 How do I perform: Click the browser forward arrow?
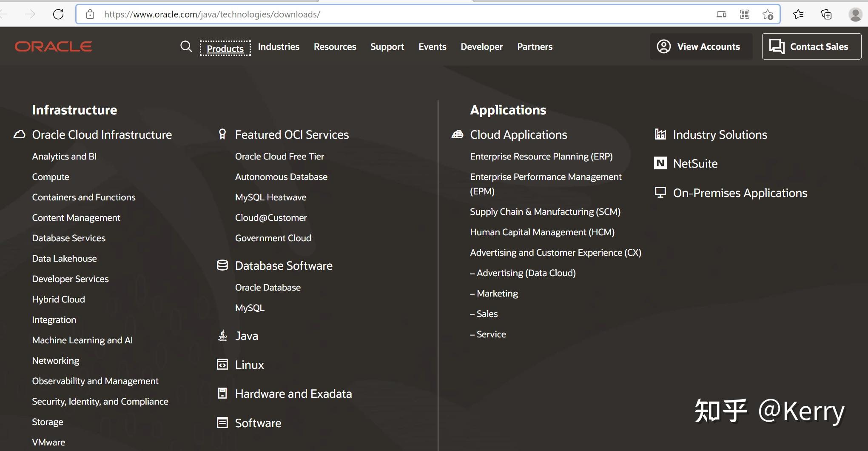point(30,14)
